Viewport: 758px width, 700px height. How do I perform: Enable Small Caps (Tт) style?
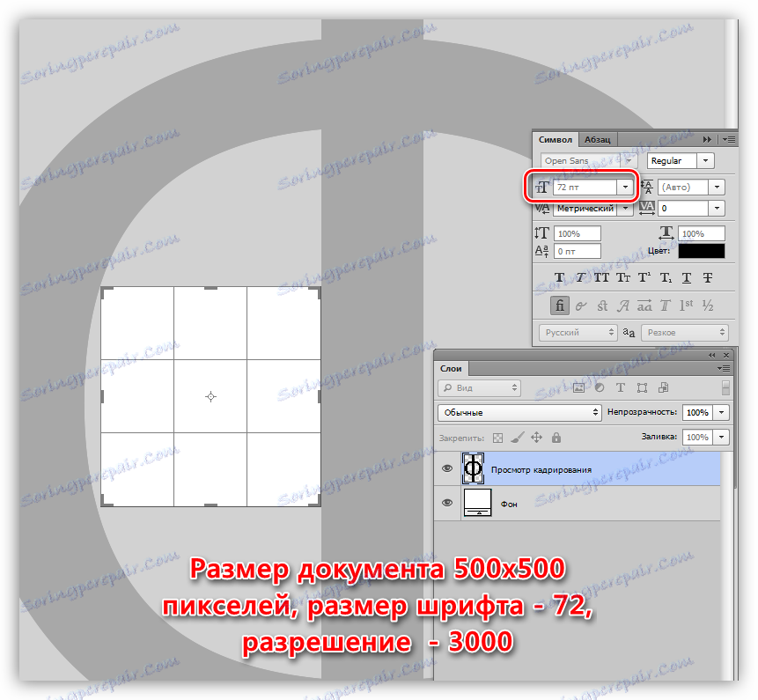click(623, 277)
